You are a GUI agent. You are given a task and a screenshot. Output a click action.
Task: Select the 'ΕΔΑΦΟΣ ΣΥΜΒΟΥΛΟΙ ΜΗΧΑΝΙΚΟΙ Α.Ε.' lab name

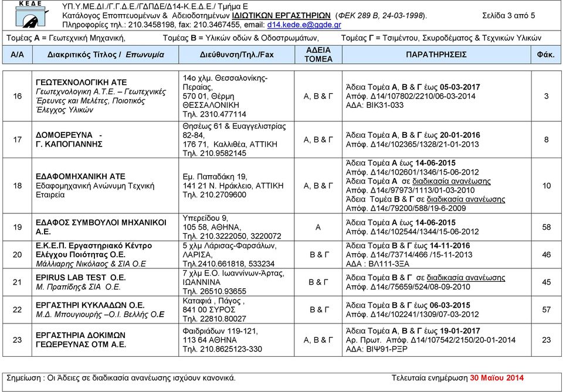(x=101, y=227)
